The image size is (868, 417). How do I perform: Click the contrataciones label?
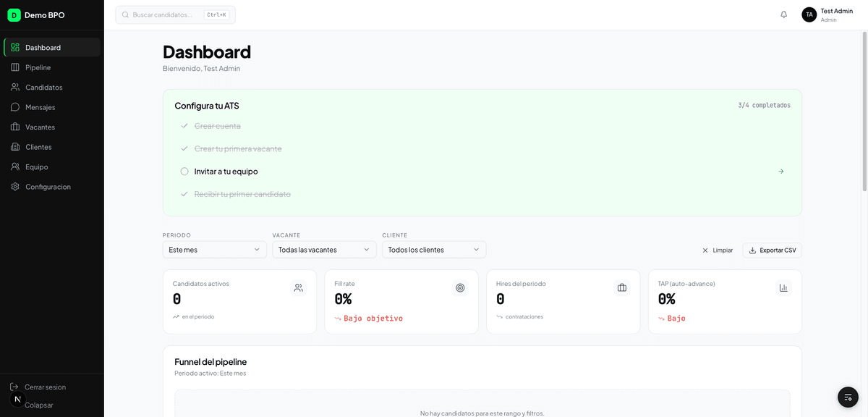524,317
